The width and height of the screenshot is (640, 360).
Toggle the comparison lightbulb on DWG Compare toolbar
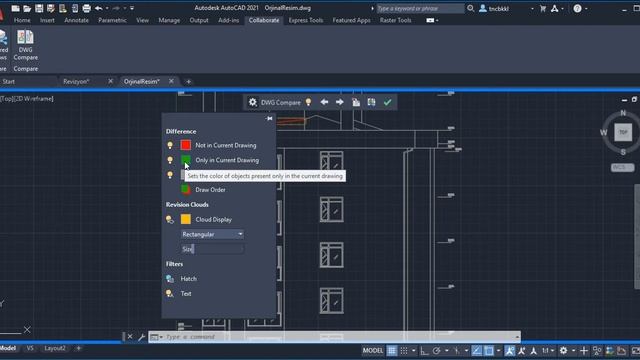[309, 102]
